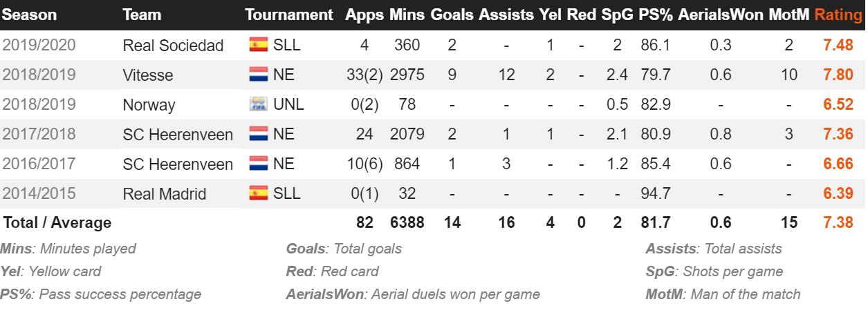Viewport: 868px width, 317px height.
Task: Click the FIFA icon beside UNL
Action: pyautogui.click(x=258, y=104)
